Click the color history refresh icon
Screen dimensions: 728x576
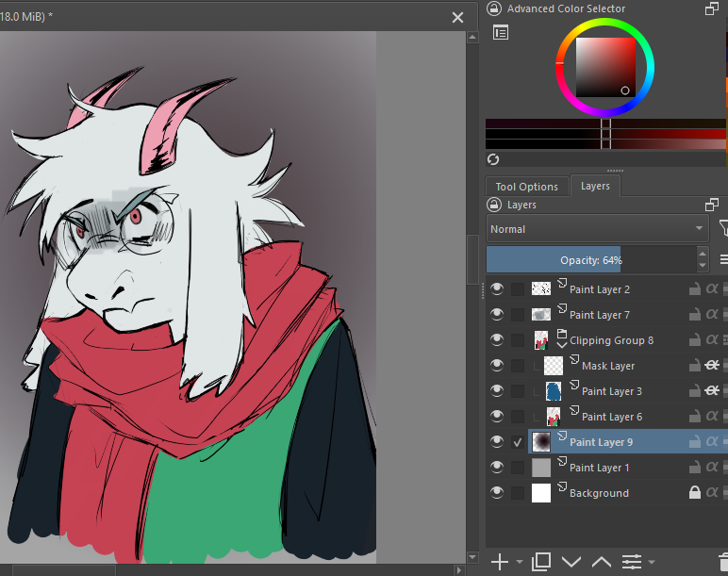(x=493, y=159)
